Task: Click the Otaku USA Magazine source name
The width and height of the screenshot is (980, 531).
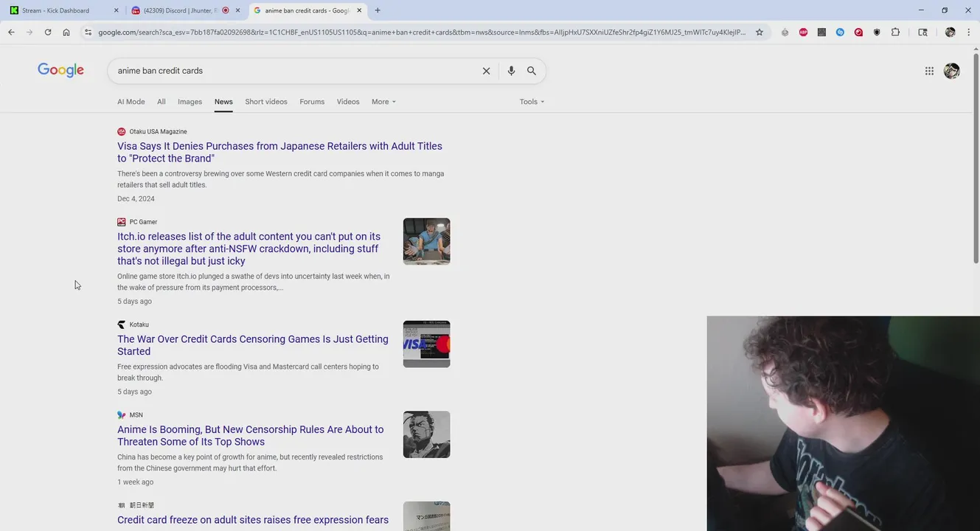Action: (158, 131)
